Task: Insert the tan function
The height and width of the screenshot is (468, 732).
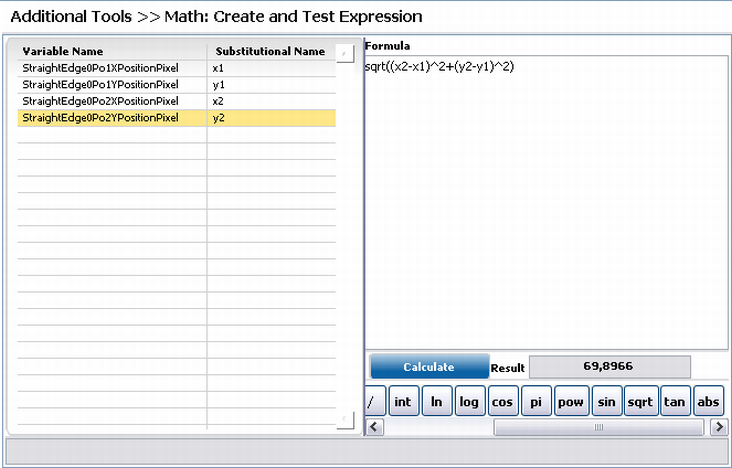Action: pyautogui.click(x=675, y=401)
